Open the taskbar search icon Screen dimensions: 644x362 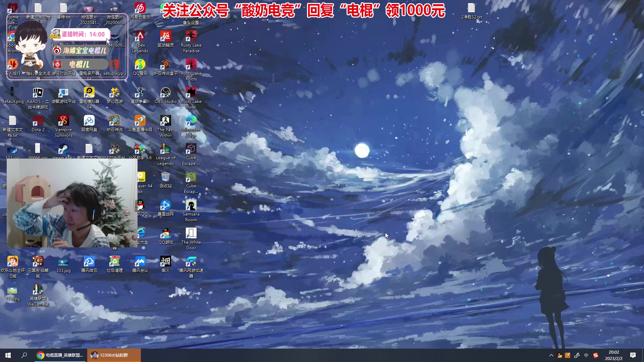[24, 355]
